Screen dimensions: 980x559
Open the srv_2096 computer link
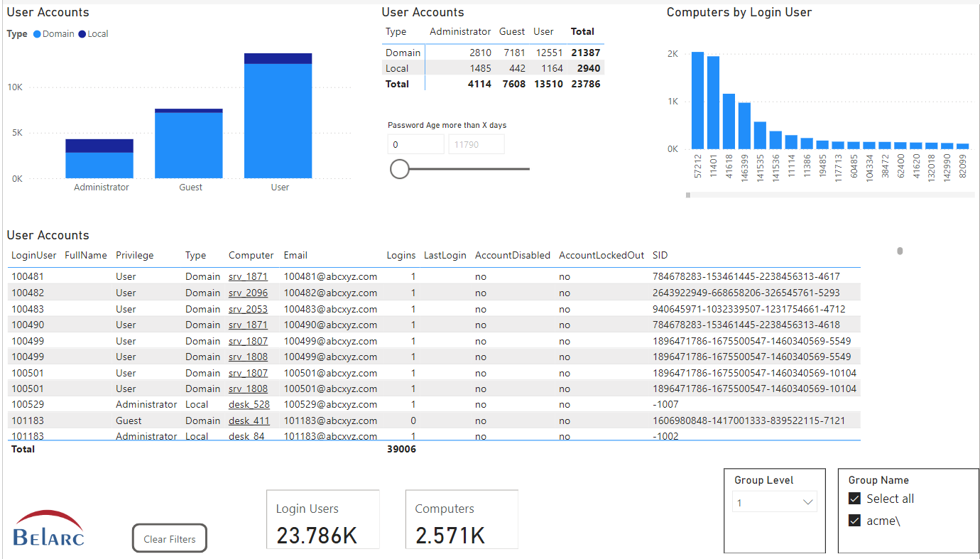click(x=248, y=293)
